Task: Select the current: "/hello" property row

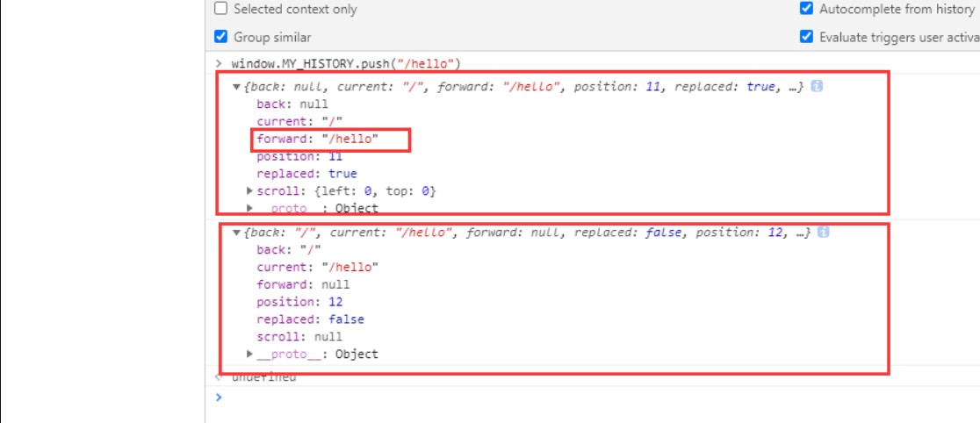Action: 316,267
